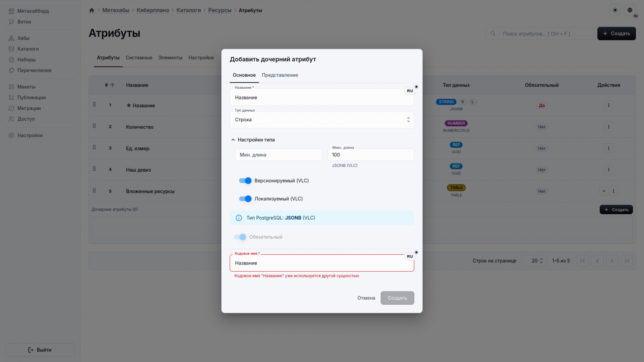Toggle the light/dark theme icon
This screenshot has height=362, width=644.
pyautogui.click(x=615, y=10)
